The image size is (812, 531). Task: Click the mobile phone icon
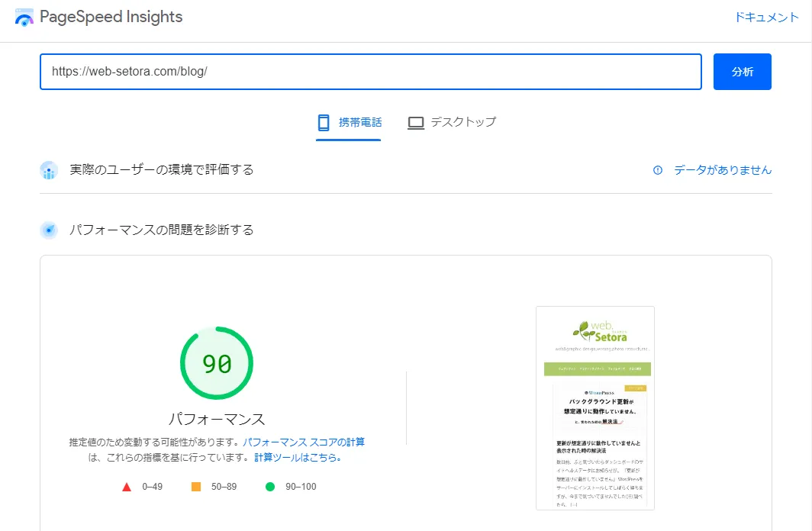[x=324, y=122]
